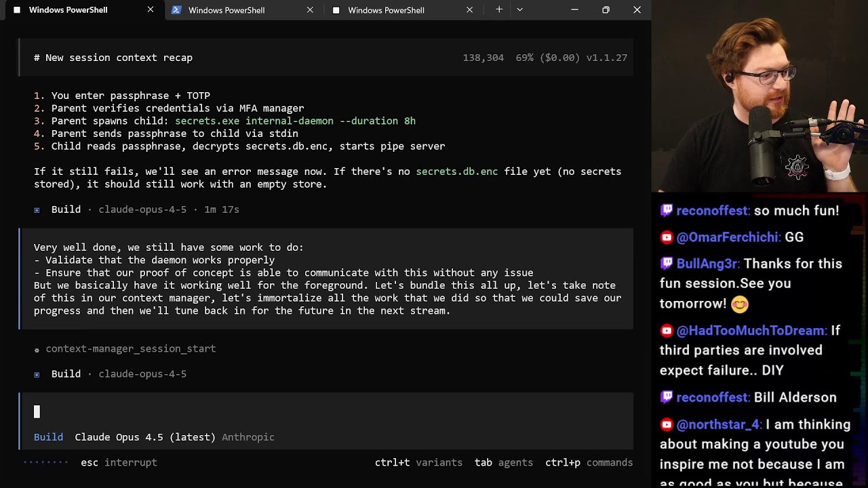
Task: Click the 69% ($0.00) usage indicator
Action: pos(548,58)
